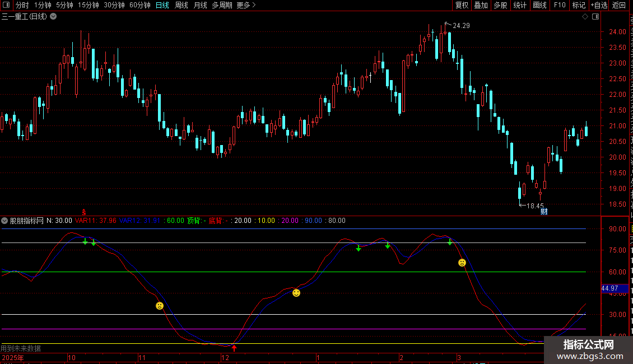Switch to the 周线 weekly chart

(181, 5)
